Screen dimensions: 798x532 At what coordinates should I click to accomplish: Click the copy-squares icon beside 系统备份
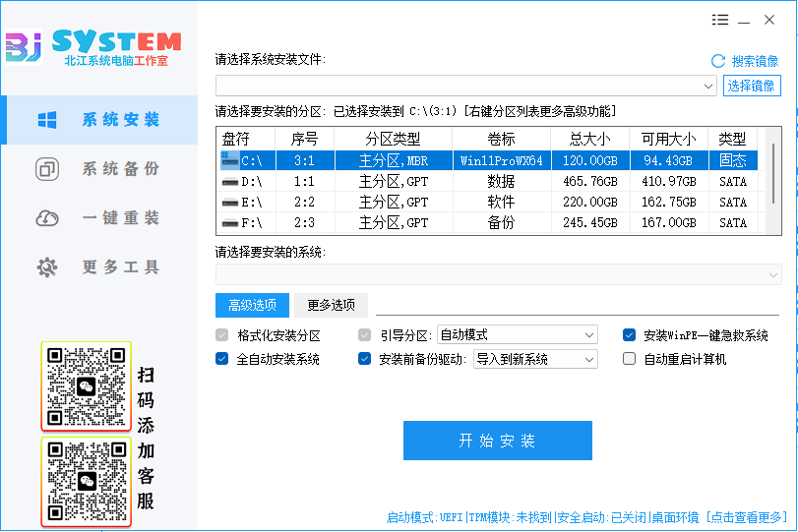47,169
